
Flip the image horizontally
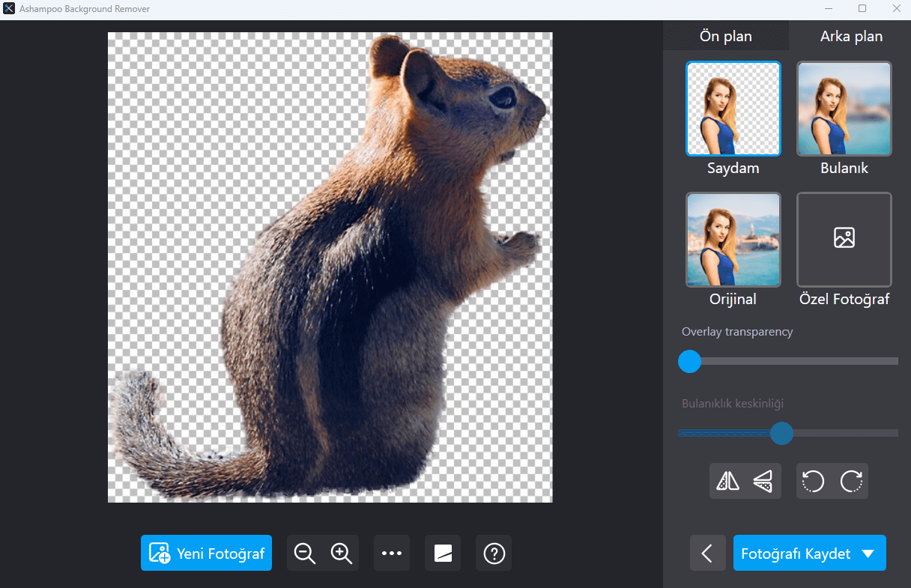727,481
